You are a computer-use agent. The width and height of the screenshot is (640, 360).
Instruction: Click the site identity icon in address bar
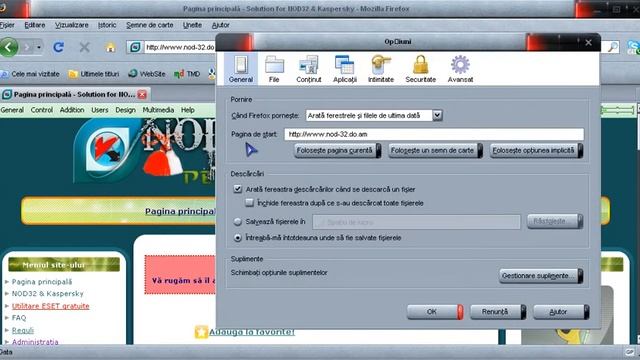click(135, 47)
